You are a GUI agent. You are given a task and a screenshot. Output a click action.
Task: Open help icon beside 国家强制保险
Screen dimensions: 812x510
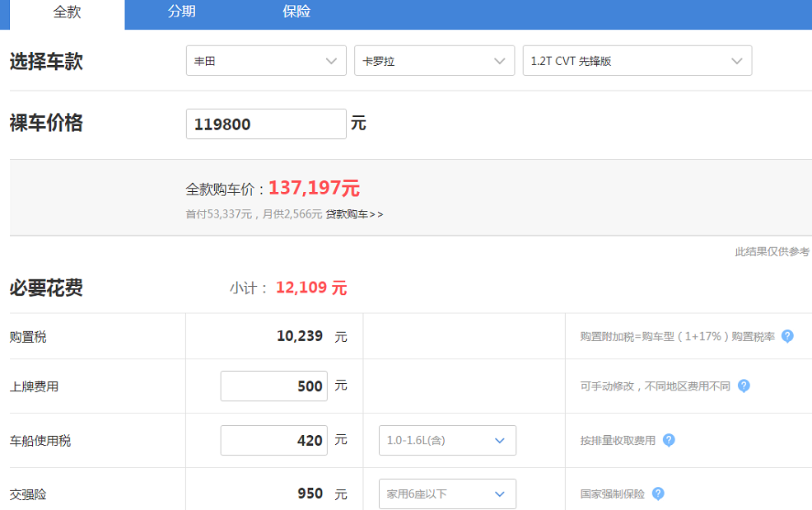pos(658,494)
